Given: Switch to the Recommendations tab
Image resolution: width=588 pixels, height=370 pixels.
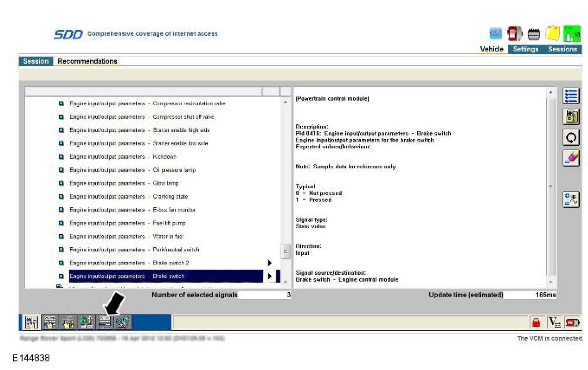Looking at the screenshot, I should 87,61.
